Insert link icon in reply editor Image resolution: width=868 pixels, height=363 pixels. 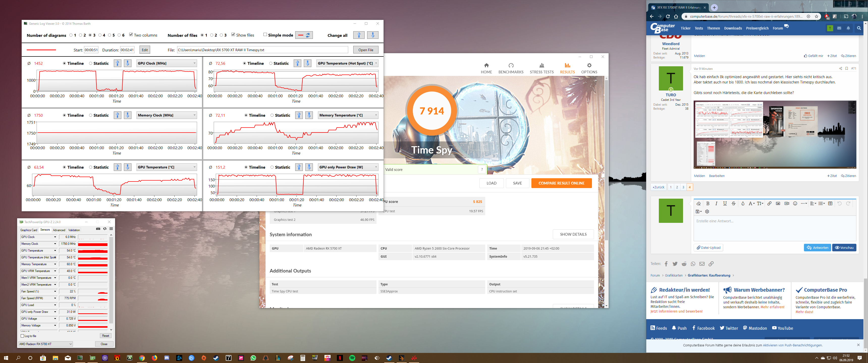point(769,203)
